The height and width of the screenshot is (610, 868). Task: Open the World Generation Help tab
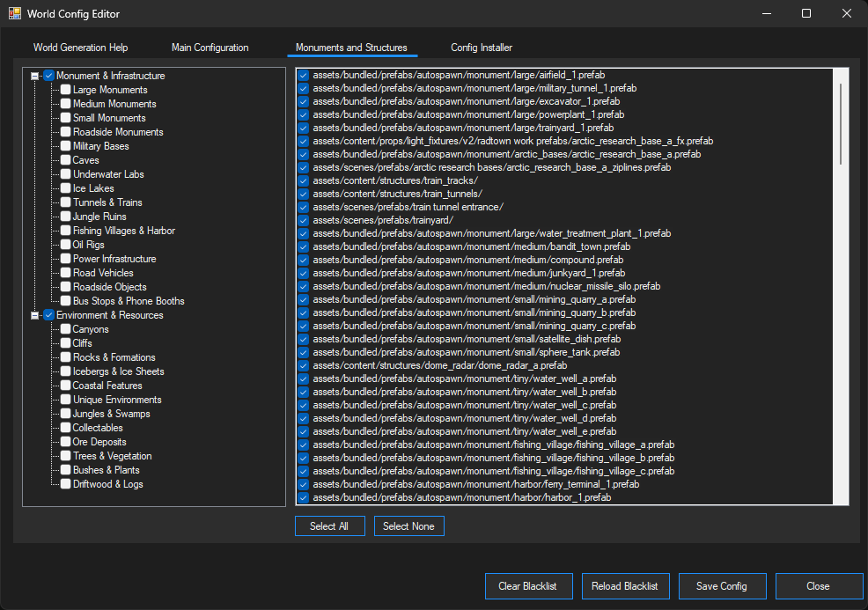80,48
